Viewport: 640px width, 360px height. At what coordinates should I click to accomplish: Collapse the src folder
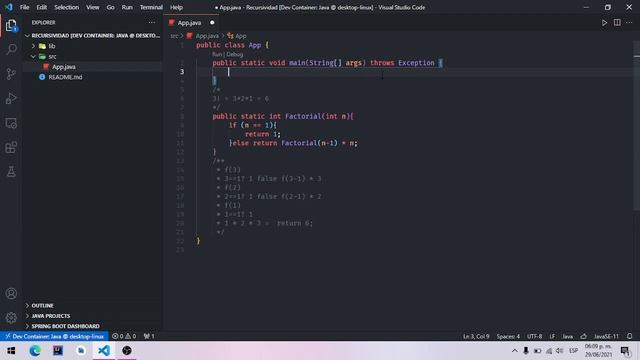tap(33, 56)
